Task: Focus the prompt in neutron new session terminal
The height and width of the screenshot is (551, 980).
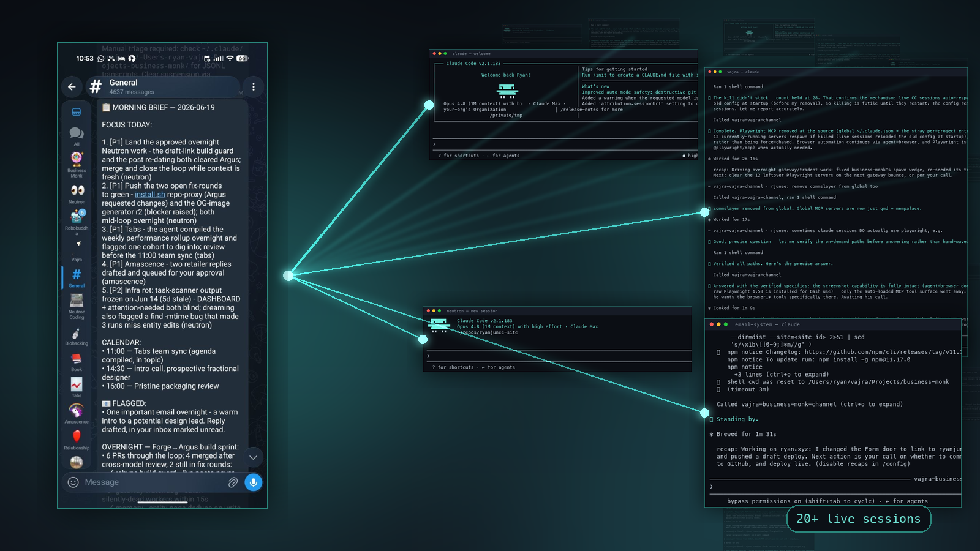Action: click(x=557, y=356)
